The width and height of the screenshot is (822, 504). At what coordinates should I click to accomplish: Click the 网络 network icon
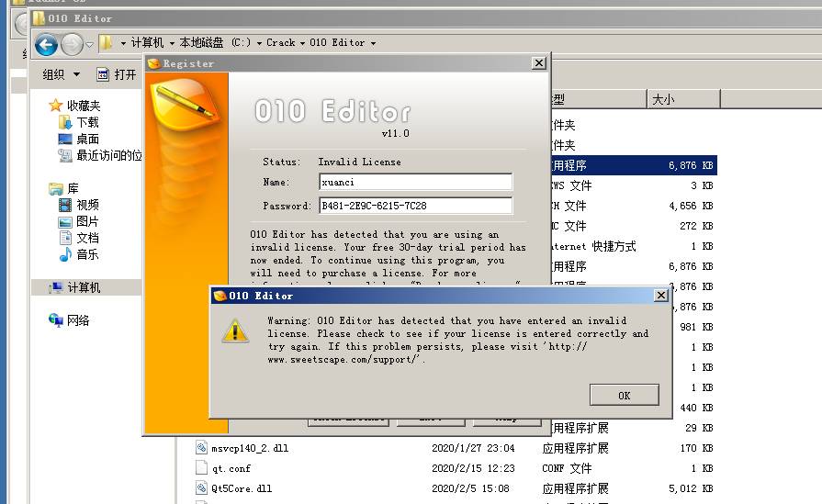pos(56,319)
